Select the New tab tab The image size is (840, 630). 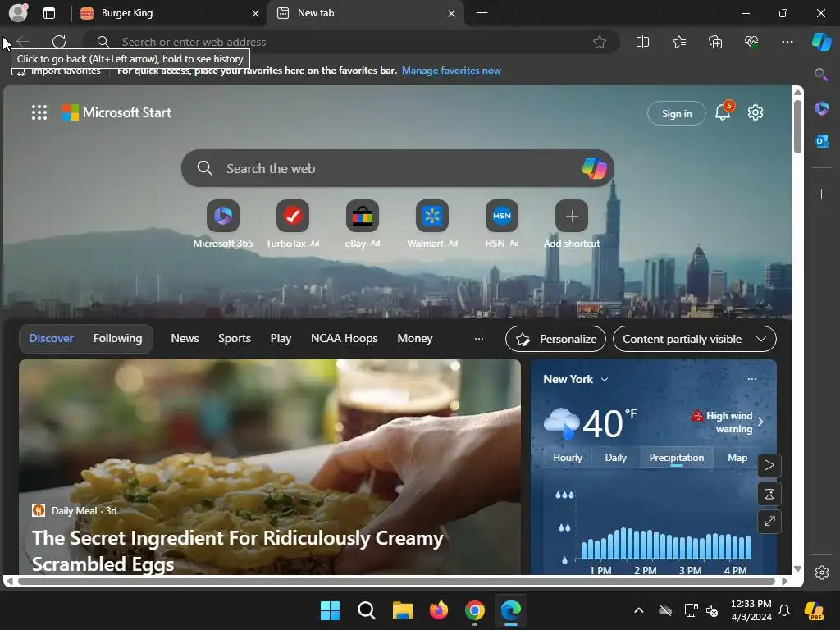pos(365,13)
